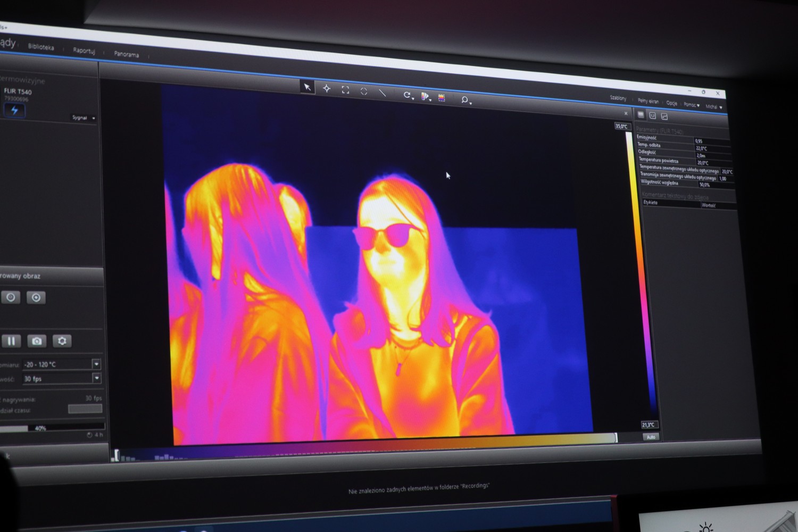The width and height of the screenshot is (798, 532).
Task: Capture a snapshot with the camera button
Action: tap(37, 341)
